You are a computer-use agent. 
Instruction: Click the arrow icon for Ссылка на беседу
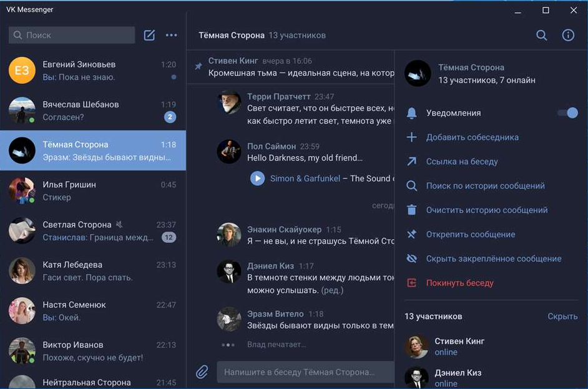coord(412,161)
